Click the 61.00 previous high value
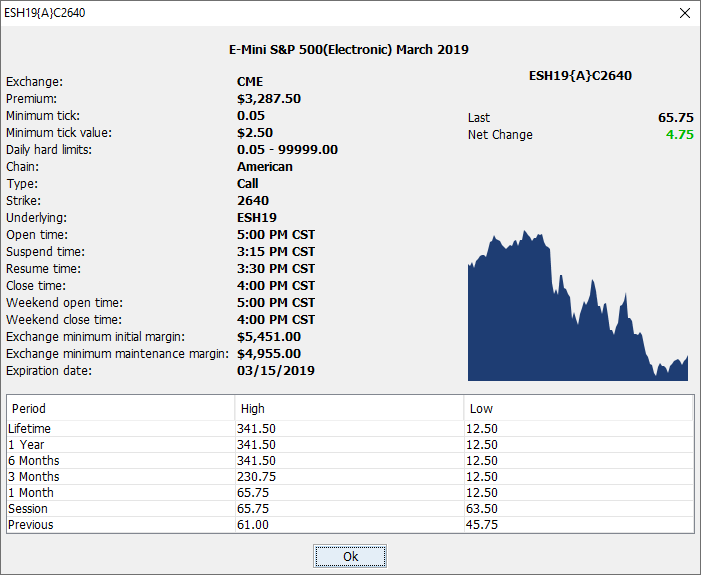Image resolution: width=701 pixels, height=575 pixels. pos(253,524)
